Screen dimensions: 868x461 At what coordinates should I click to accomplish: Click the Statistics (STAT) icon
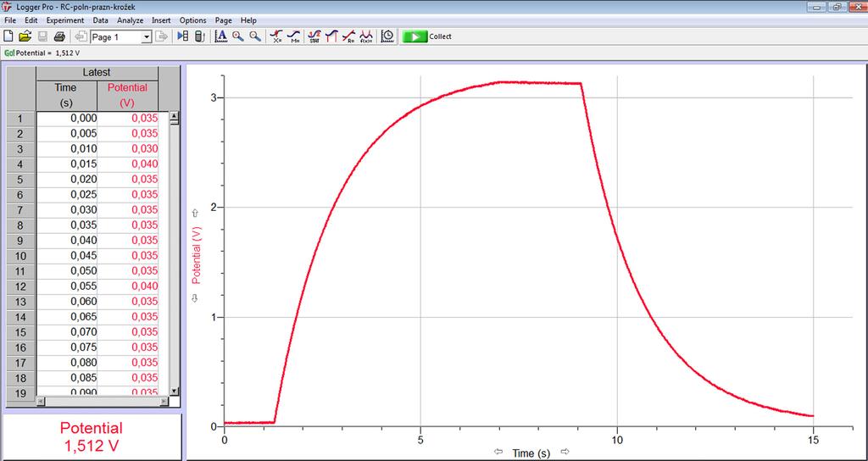pos(314,36)
